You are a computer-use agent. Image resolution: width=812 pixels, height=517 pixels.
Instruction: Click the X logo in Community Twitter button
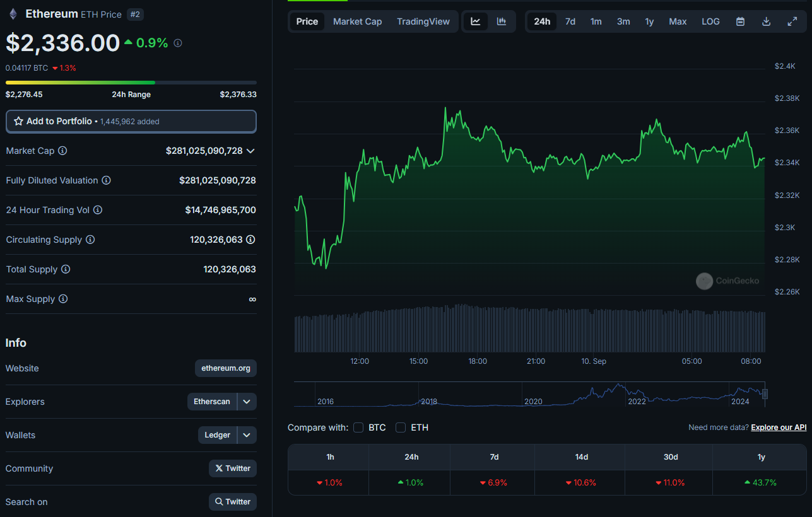point(219,468)
